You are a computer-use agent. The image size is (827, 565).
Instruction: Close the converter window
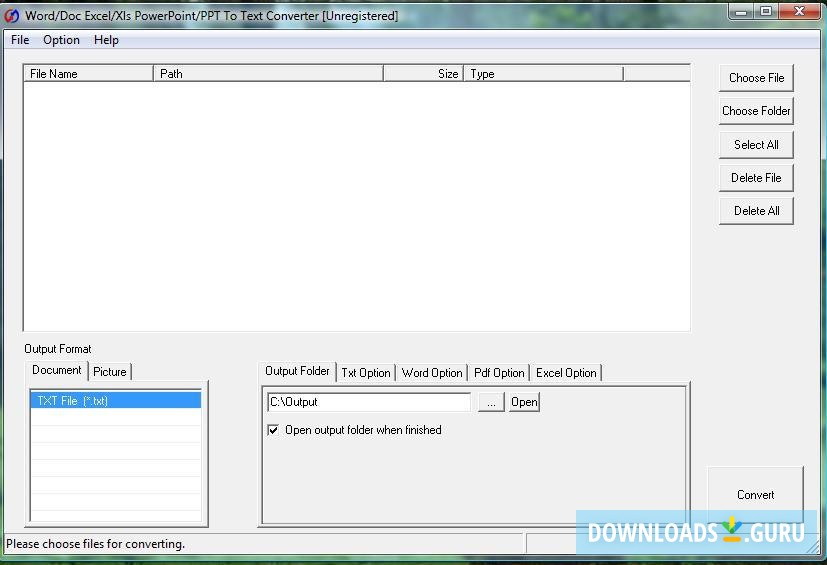pos(799,12)
